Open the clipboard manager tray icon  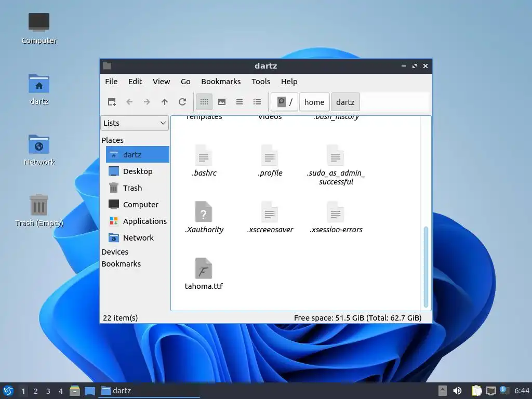[476, 391]
